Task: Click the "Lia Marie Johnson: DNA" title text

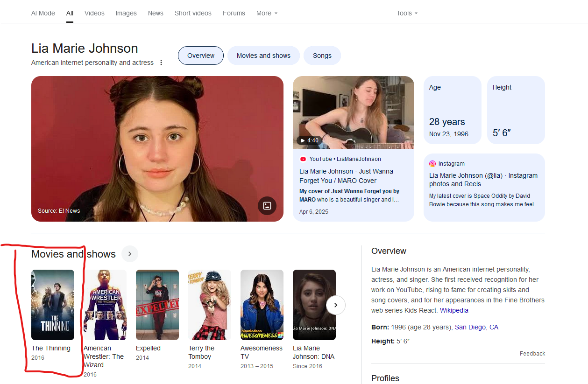Action: pos(314,352)
